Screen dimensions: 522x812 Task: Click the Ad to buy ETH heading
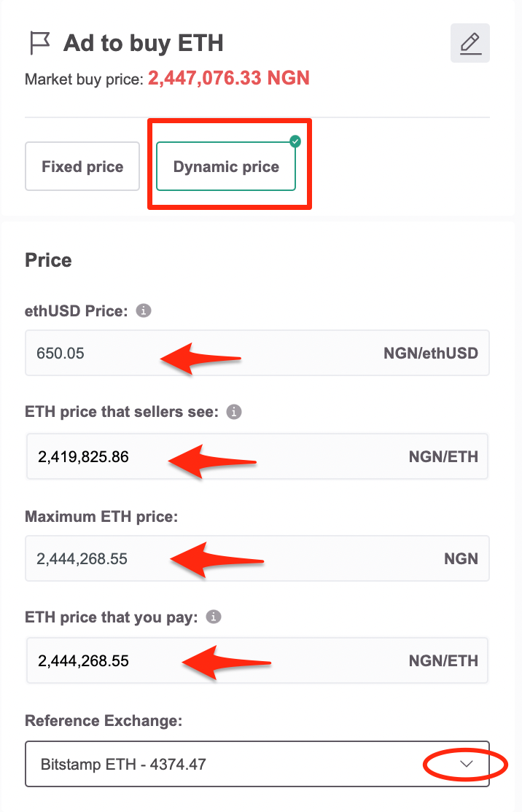pos(144,43)
